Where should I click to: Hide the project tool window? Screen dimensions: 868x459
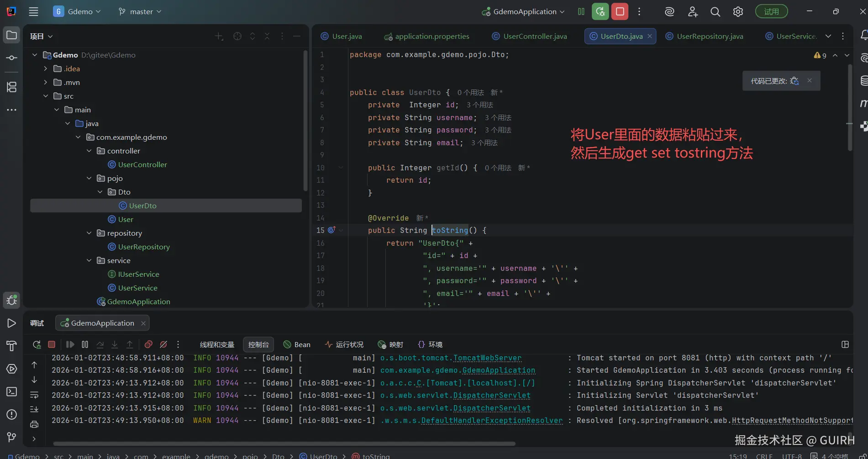pos(297,36)
